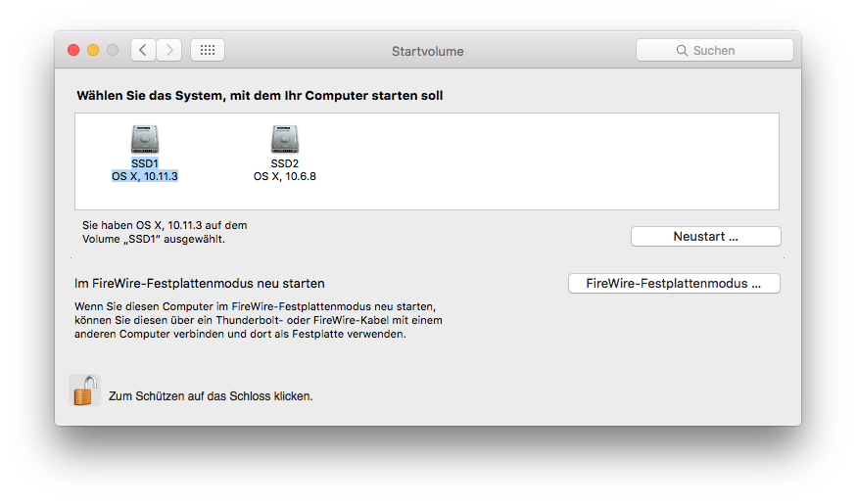Go forward with the right chevron button
The image size is (856, 504).
click(x=169, y=50)
